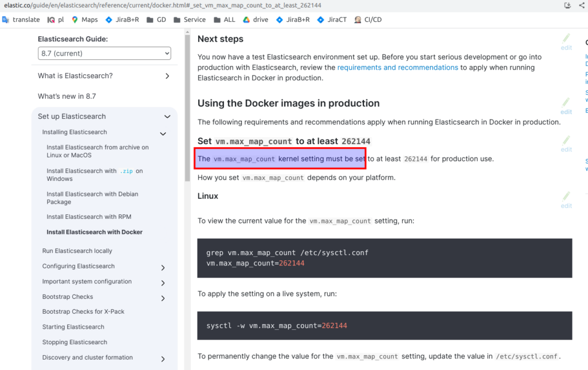Collapse the Installing Elasticsearch subsection

[163, 134]
